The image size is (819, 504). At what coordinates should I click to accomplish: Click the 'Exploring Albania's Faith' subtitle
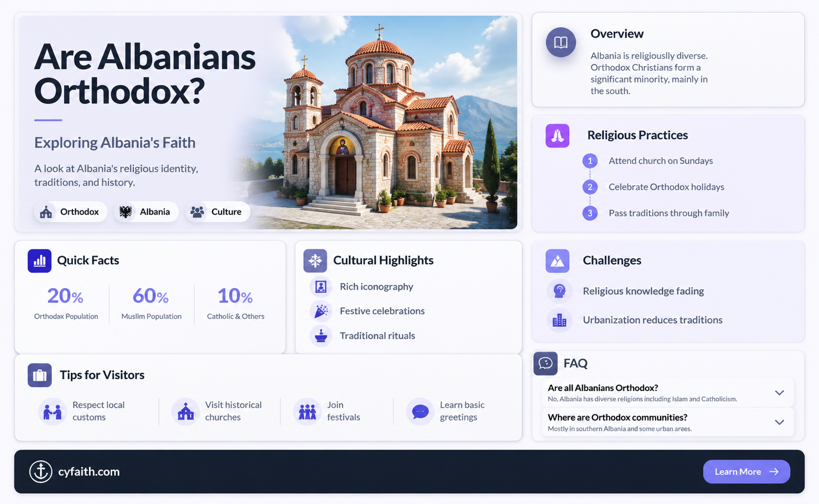point(115,142)
